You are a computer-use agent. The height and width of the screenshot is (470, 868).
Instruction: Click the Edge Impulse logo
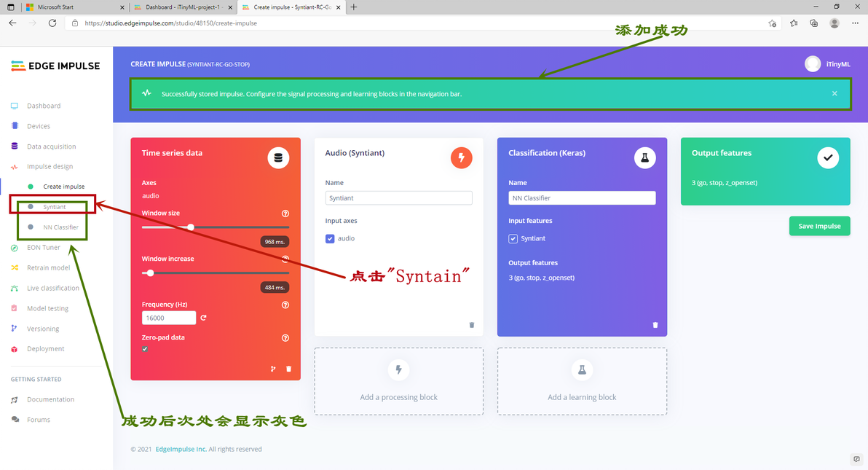pos(55,66)
